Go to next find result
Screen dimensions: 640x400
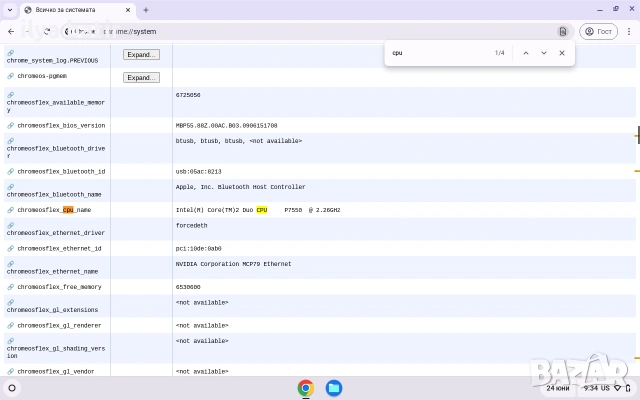[x=544, y=53]
